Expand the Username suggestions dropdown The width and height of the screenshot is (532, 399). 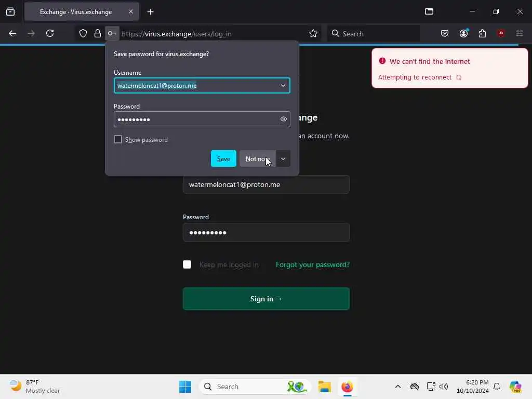(283, 86)
